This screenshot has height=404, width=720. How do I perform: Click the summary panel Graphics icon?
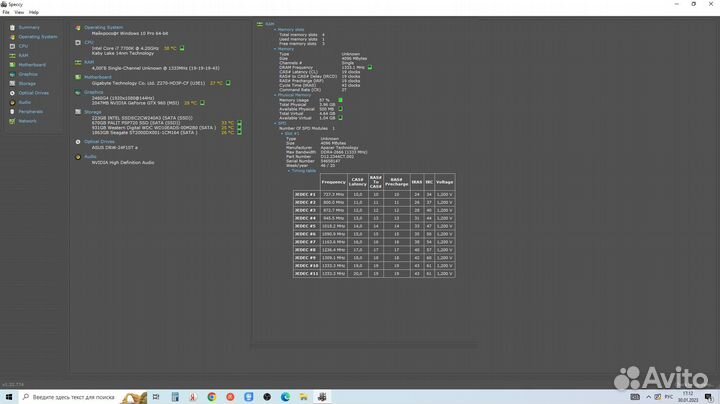point(78,92)
